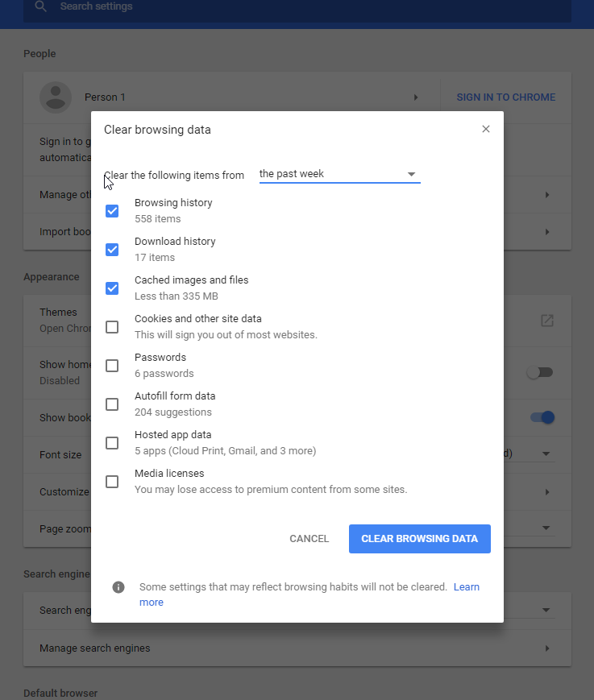Uncheck Browsing history checkbox
Viewport: 594px width, 700px height.
112,211
